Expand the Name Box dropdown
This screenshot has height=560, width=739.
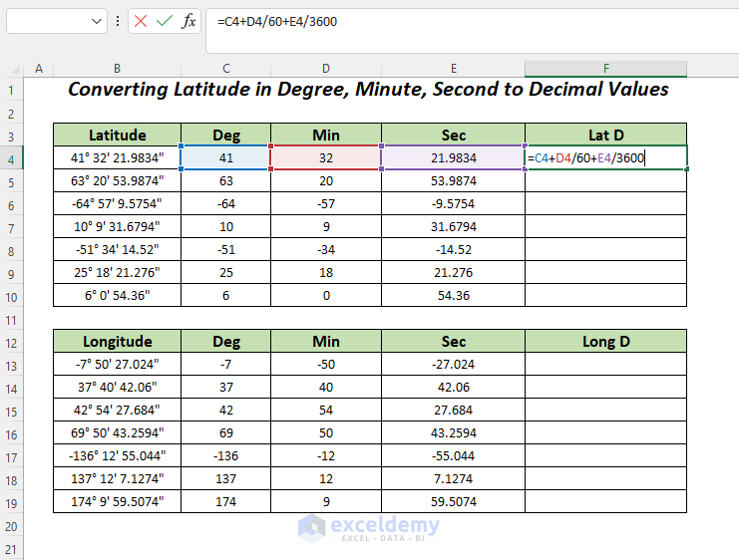pyautogui.click(x=97, y=21)
